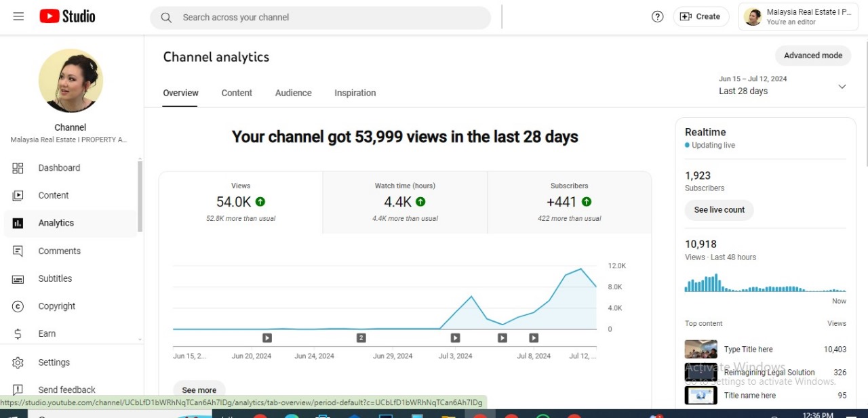
Task: Click the YouTube Studio logo
Action: (67, 16)
